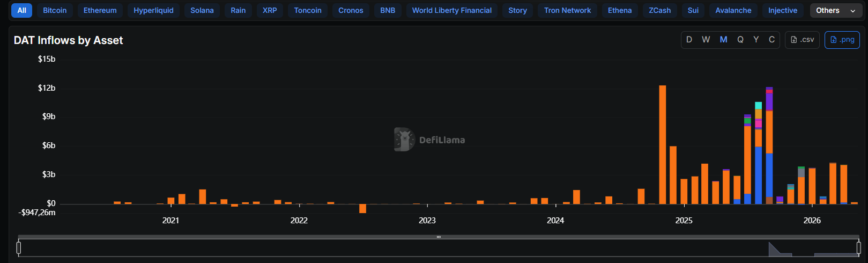
Task: Export the chart as .png
Action: point(842,40)
